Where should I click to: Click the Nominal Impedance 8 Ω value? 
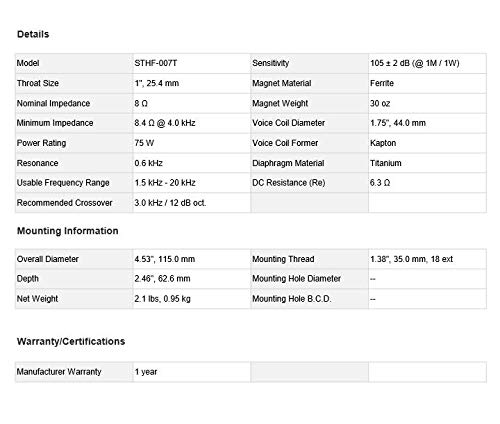point(141,103)
